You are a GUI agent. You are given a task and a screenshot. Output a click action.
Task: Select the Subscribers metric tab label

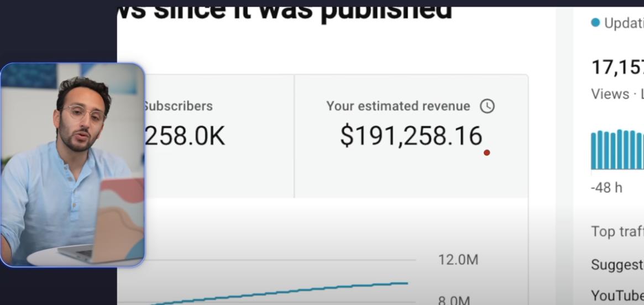178,106
